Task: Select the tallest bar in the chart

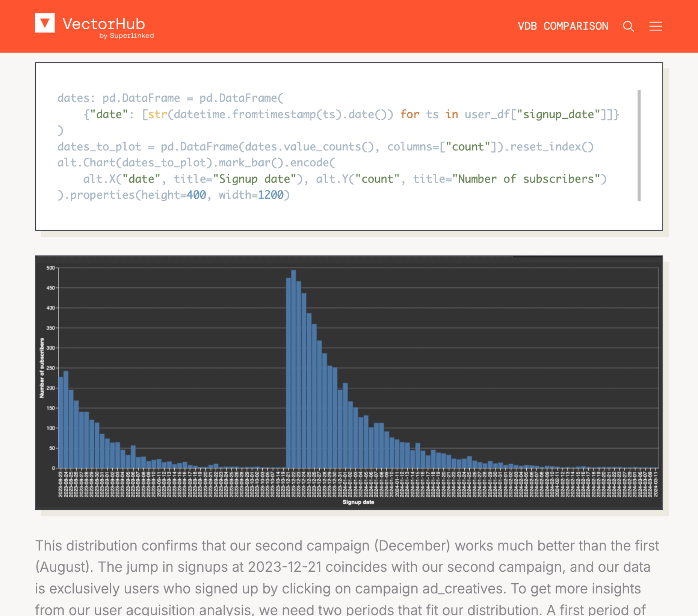Action: click(294, 369)
